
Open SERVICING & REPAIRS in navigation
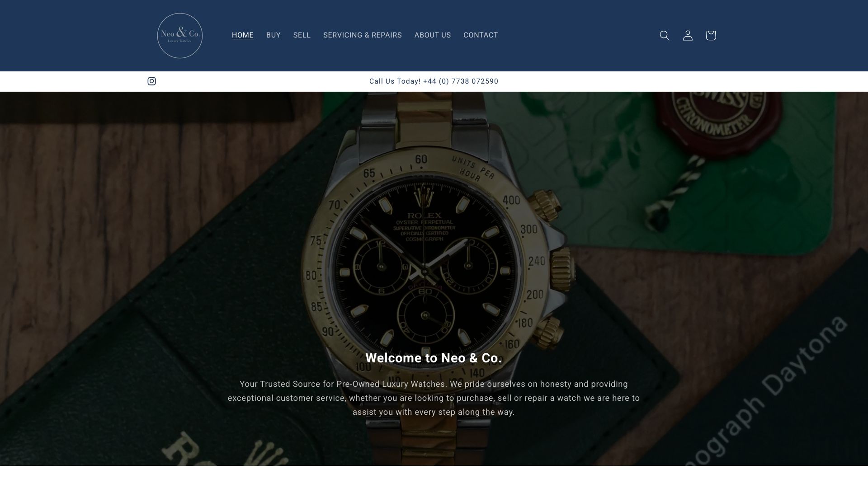point(363,35)
